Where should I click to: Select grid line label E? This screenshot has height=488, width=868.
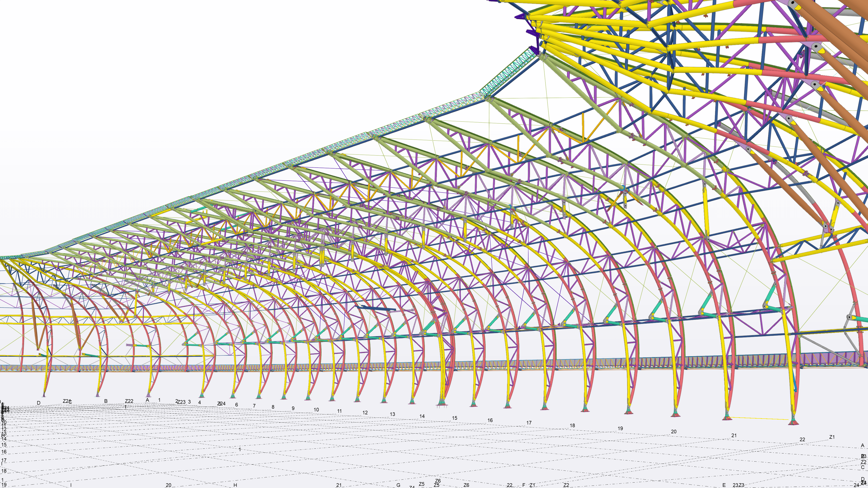click(x=724, y=485)
